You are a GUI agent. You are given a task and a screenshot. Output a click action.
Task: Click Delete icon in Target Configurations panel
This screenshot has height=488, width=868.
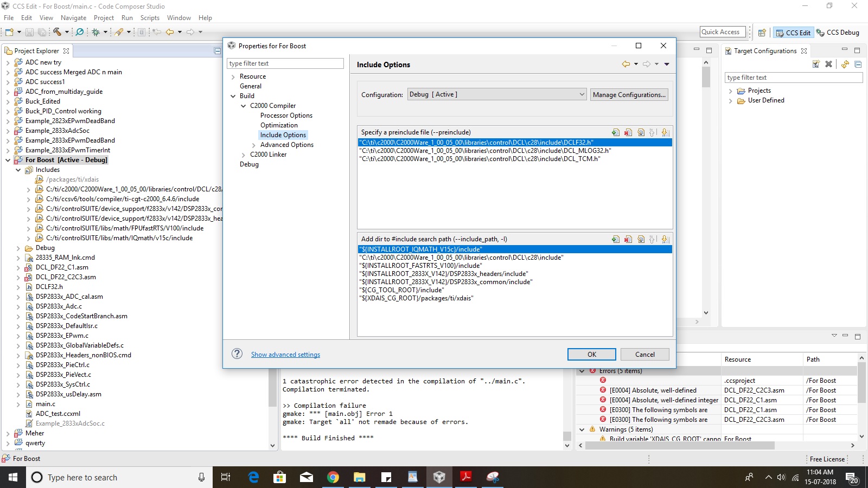(828, 64)
